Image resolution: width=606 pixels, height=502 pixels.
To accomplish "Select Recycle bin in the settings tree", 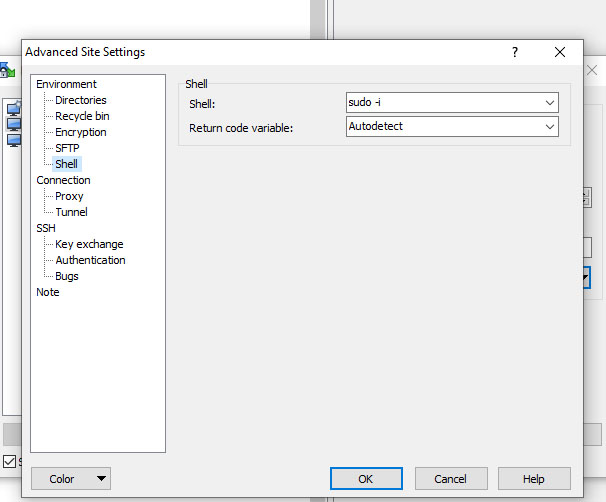I will coord(82,116).
